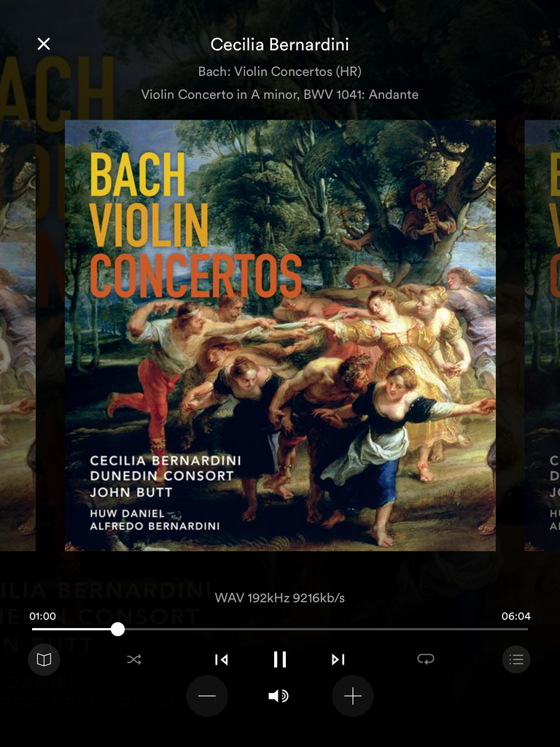Tap the next album artwork at right
Viewport: 560px width, 747px height.
(542, 336)
